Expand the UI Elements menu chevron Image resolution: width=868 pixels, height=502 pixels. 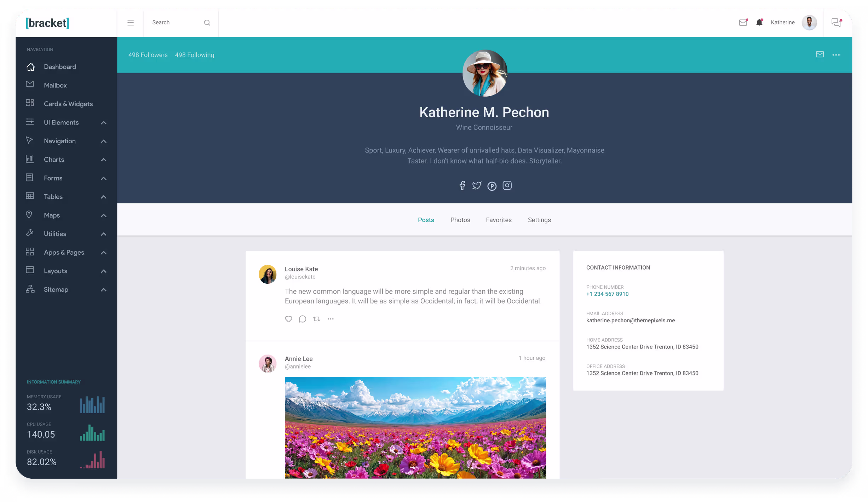104,122
